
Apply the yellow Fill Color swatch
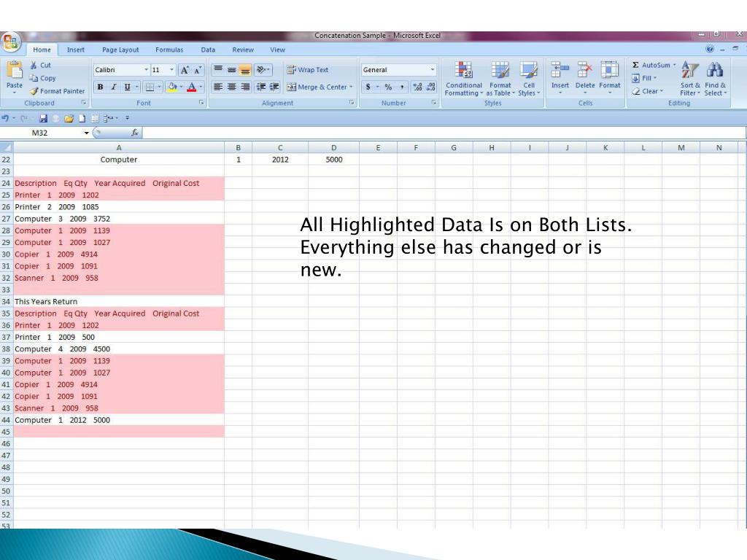pos(172,87)
